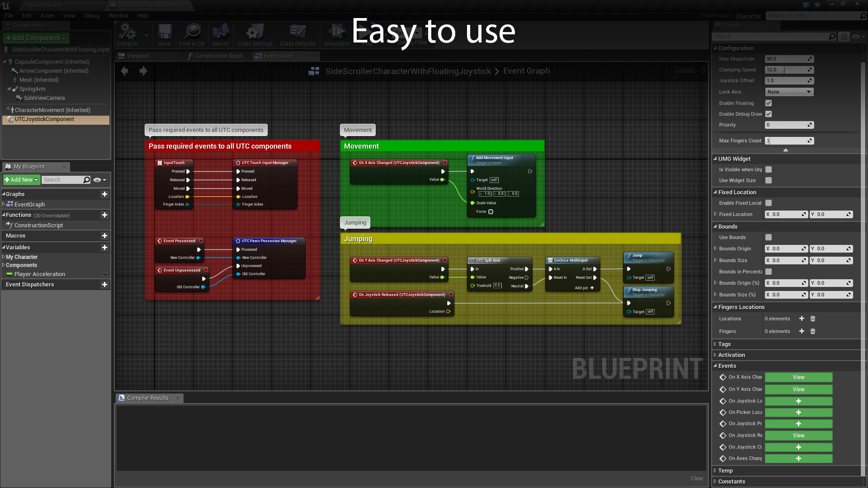Open the blueprint Search tool
Screen dimensions: 868x488
(220, 34)
